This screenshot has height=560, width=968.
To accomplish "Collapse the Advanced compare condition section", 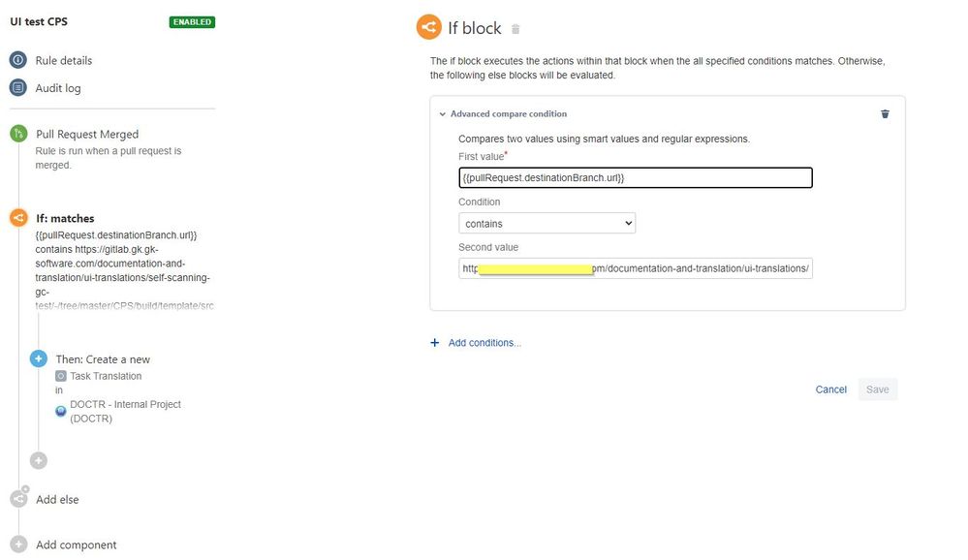I will tap(443, 114).
